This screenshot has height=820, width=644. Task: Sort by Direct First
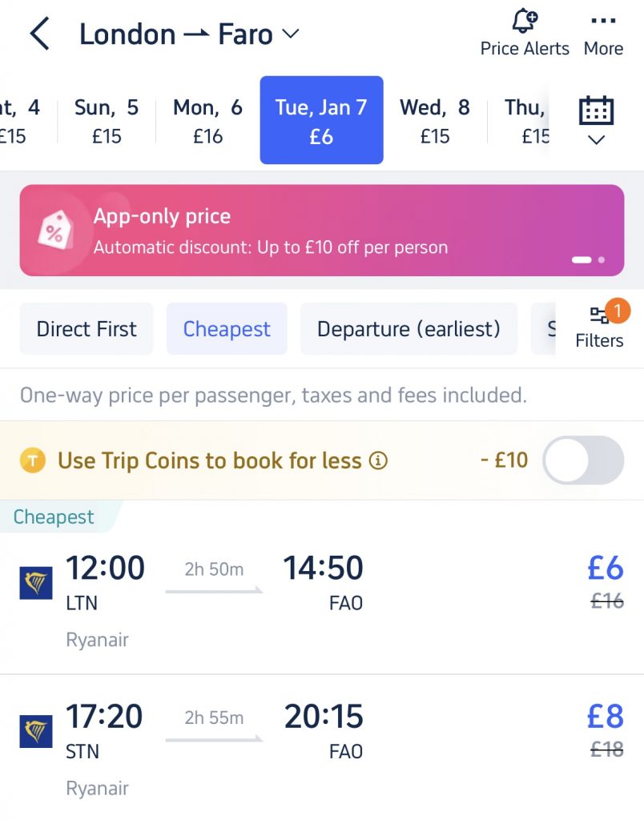(87, 329)
